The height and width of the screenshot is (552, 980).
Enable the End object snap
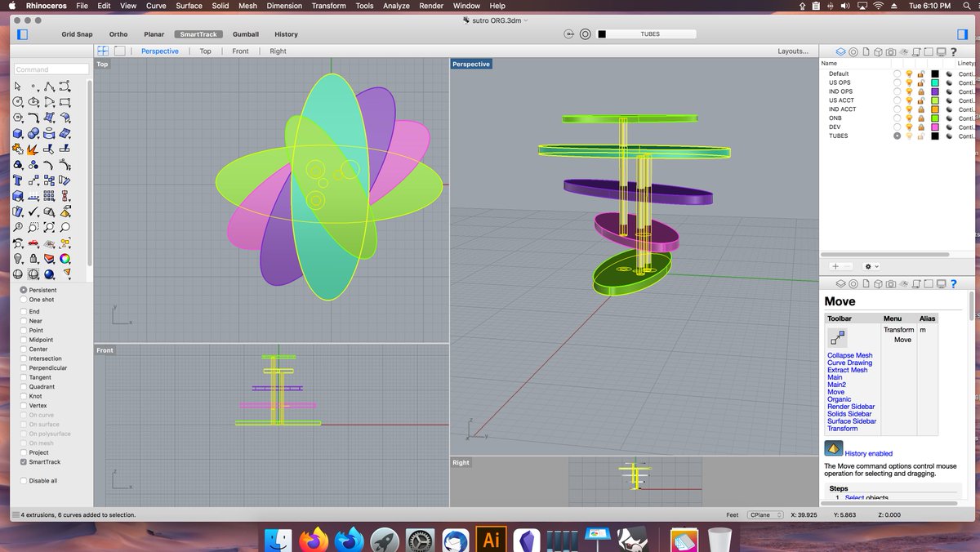[x=23, y=311]
